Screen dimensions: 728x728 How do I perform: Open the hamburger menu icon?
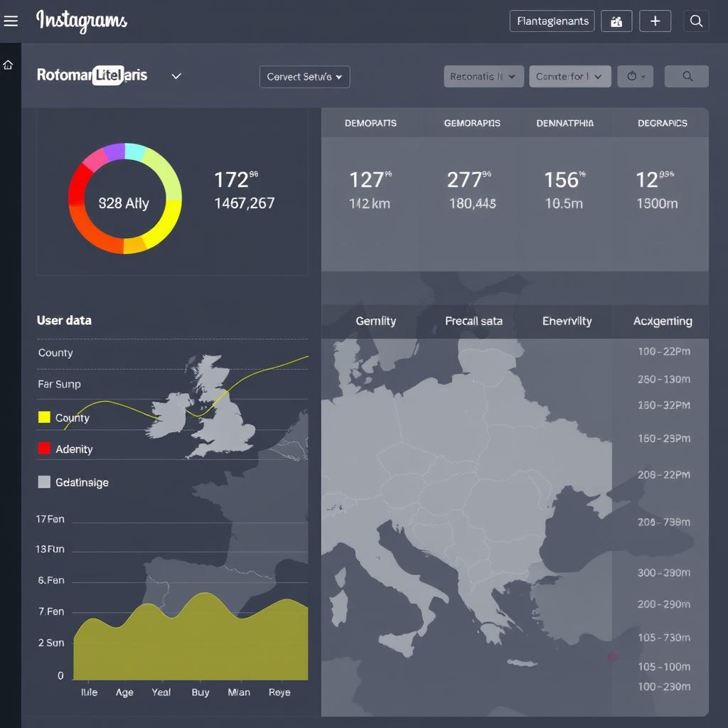11,21
